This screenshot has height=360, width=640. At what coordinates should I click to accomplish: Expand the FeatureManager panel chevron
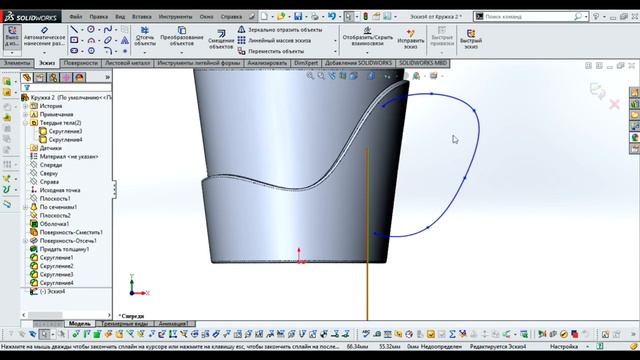pyautogui.click(x=107, y=78)
